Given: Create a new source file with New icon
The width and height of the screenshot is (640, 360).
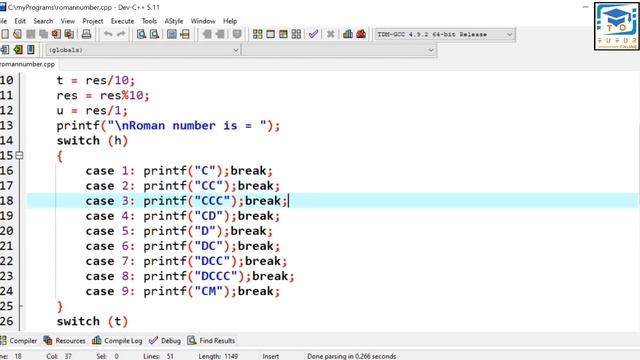Looking at the screenshot, I should pyautogui.click(x=4, y=34).
